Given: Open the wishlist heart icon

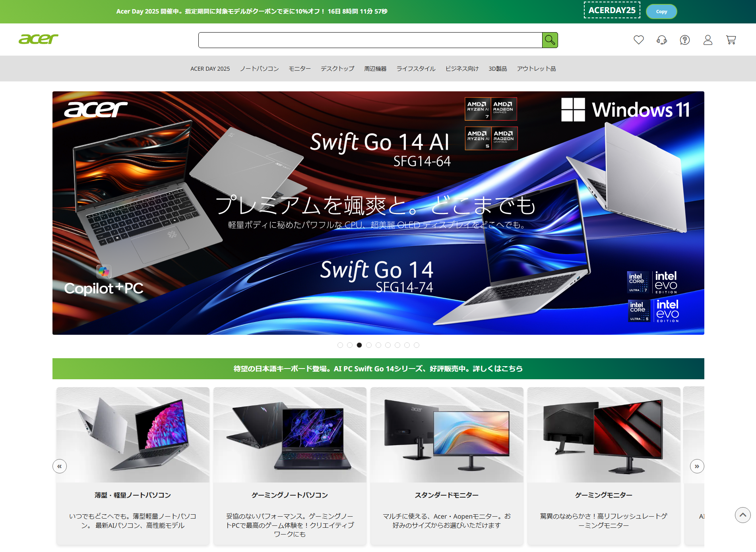Looking at the screenshot, I should (x=638, y=40).
